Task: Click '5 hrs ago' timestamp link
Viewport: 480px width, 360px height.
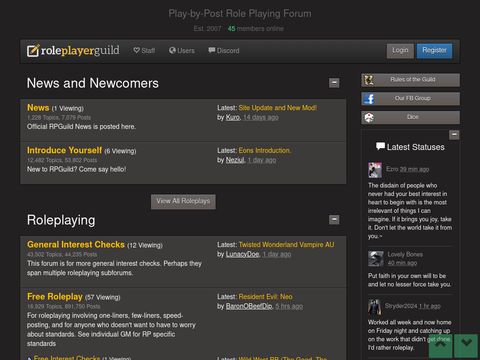Action: (289, 306)
